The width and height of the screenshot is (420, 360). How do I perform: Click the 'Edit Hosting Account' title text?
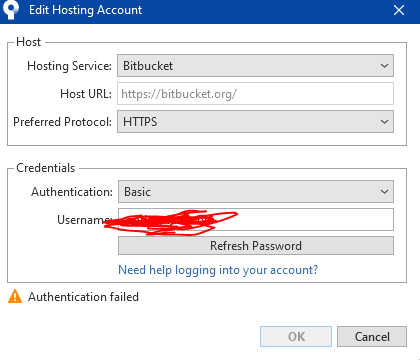(x=85, y=10)
